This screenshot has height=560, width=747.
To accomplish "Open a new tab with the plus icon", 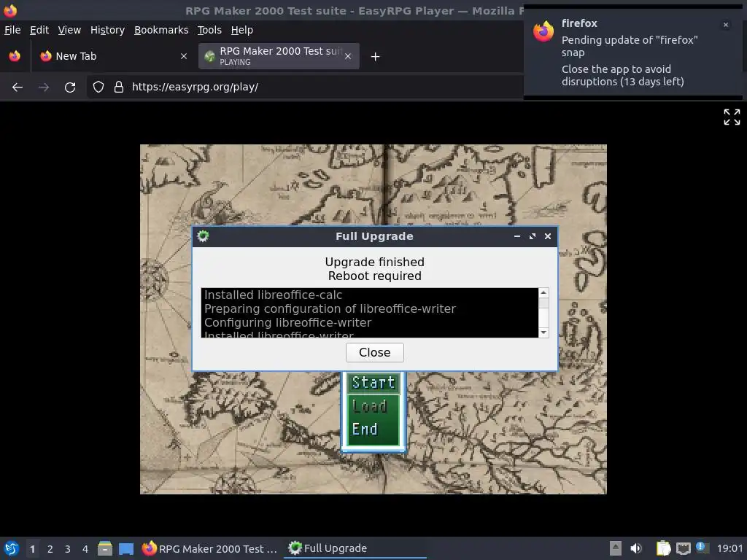I will (376, 57).
